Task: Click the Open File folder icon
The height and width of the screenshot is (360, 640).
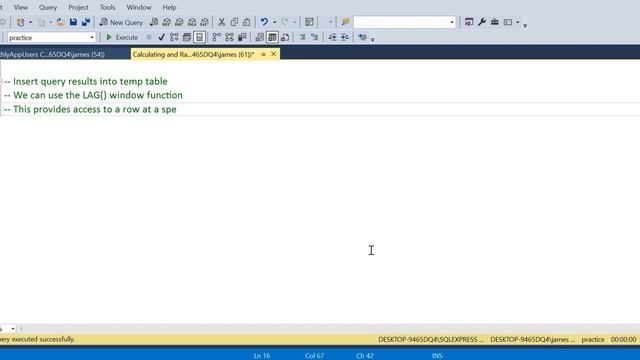Action: coord(60,22)
